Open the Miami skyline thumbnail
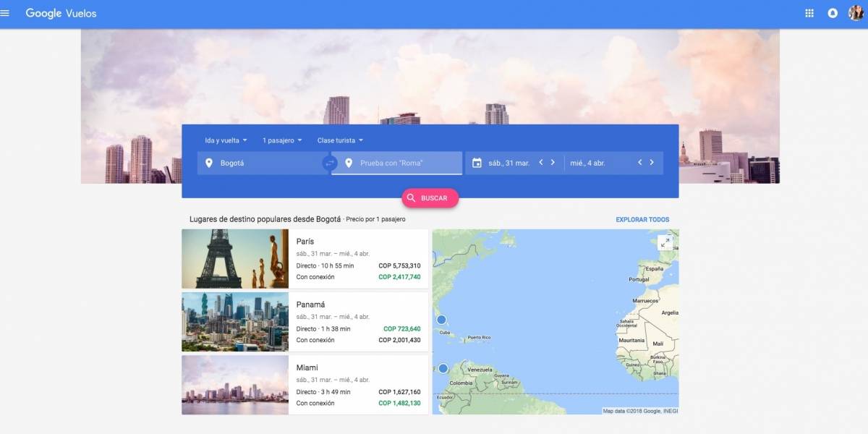 235,385
